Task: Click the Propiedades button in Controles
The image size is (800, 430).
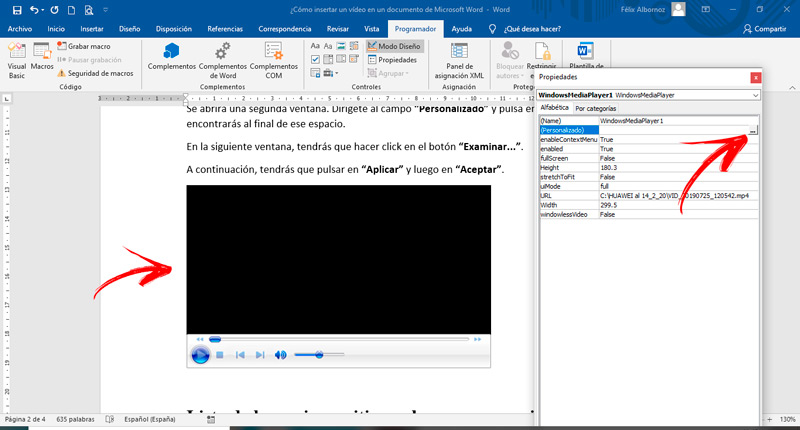Action: 392,60
